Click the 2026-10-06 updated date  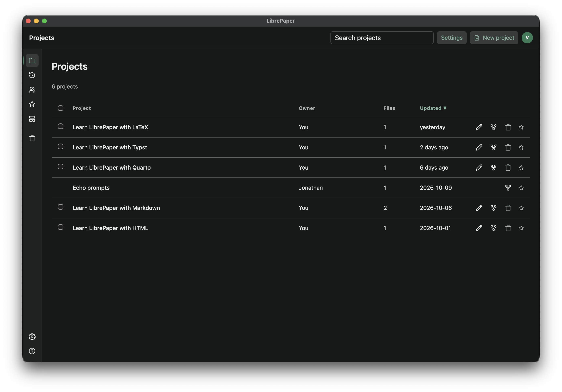tap(436, 208)
